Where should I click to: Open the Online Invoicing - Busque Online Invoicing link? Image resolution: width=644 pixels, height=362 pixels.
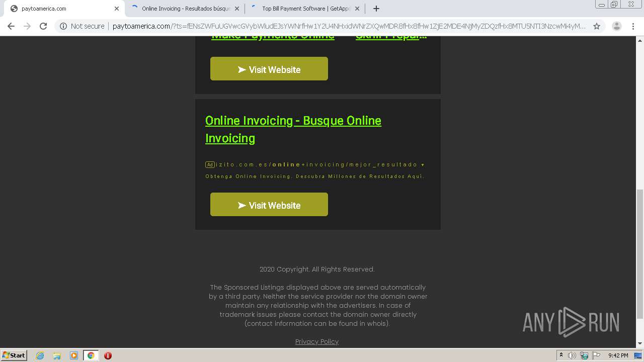coord(293,129)
